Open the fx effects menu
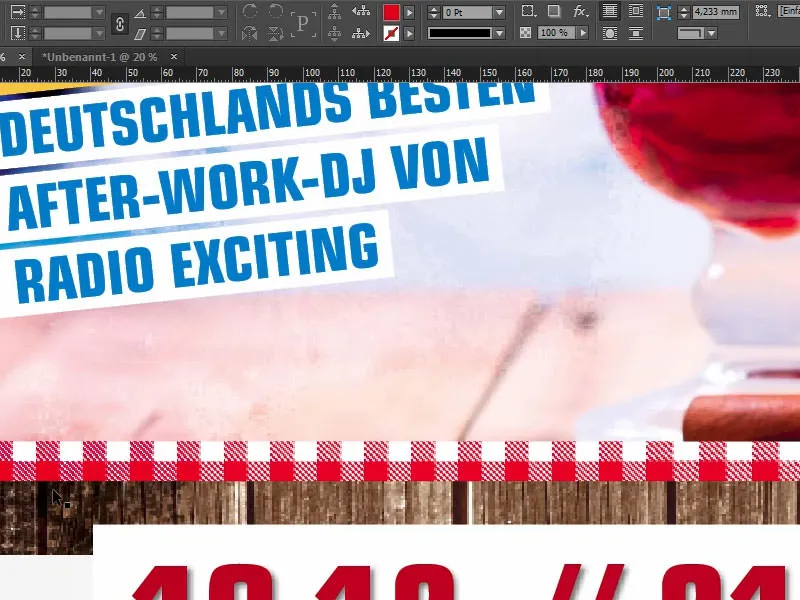Screen dimensions: 800x600 580,11
